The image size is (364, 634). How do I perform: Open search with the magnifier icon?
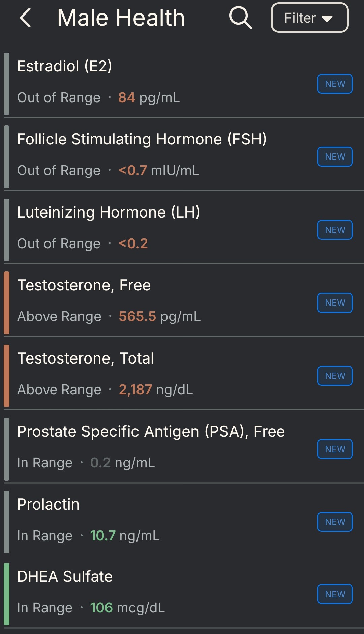click(240, 18)
